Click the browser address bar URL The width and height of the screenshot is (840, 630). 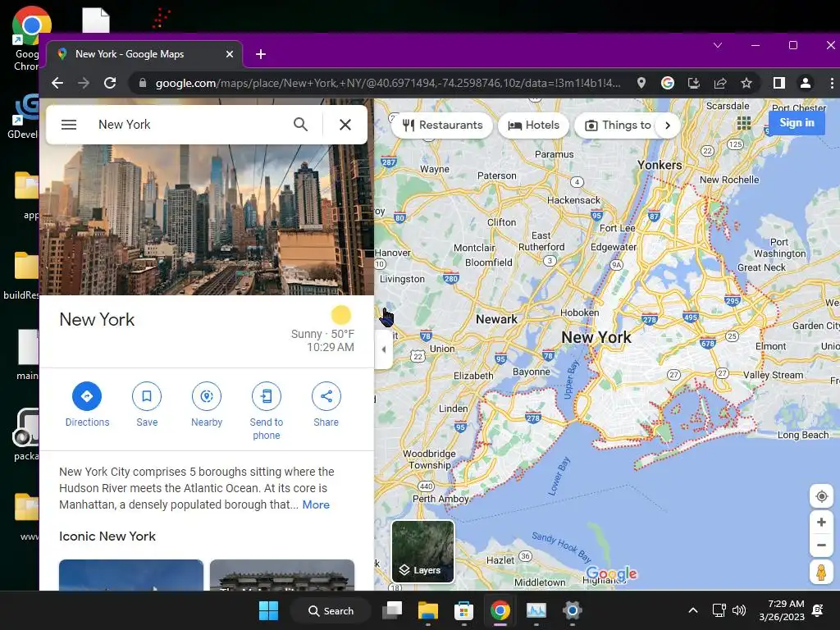[388, 83]
